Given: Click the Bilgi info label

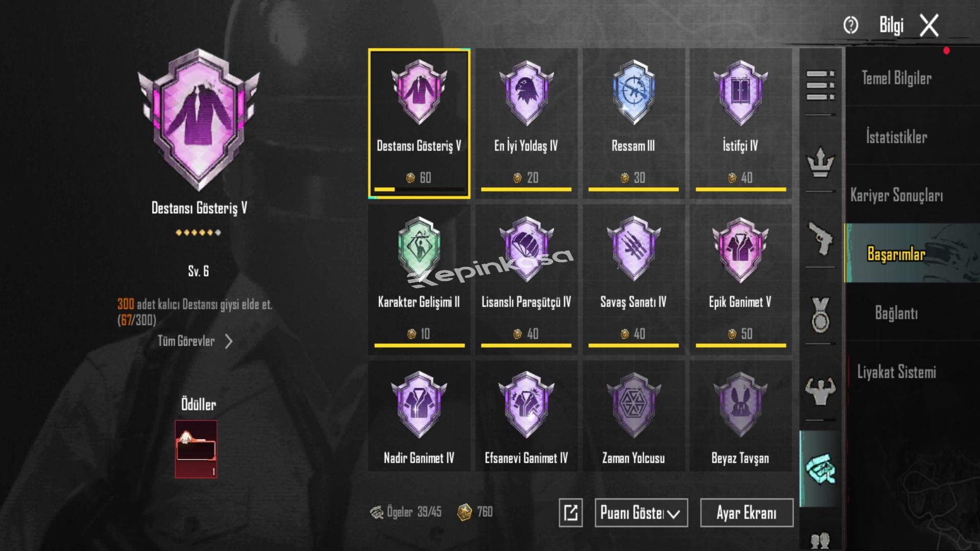Looking at the screenshot, I should click(x=891, y=25).
